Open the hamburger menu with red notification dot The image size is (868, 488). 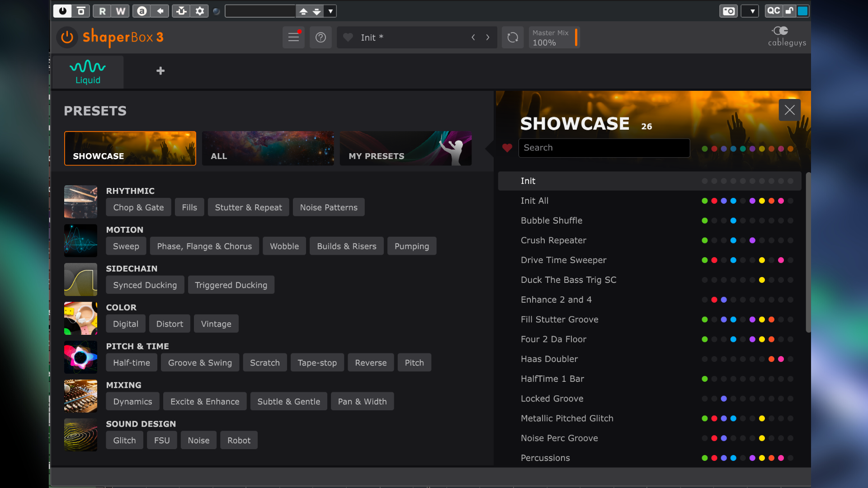pyautogui.click(x=294, y=37)
